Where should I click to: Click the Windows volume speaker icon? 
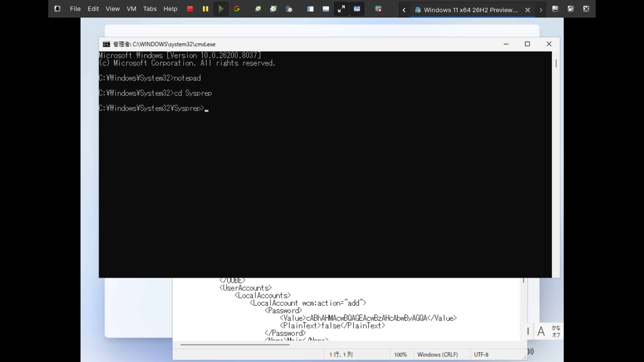click(531, 351)
